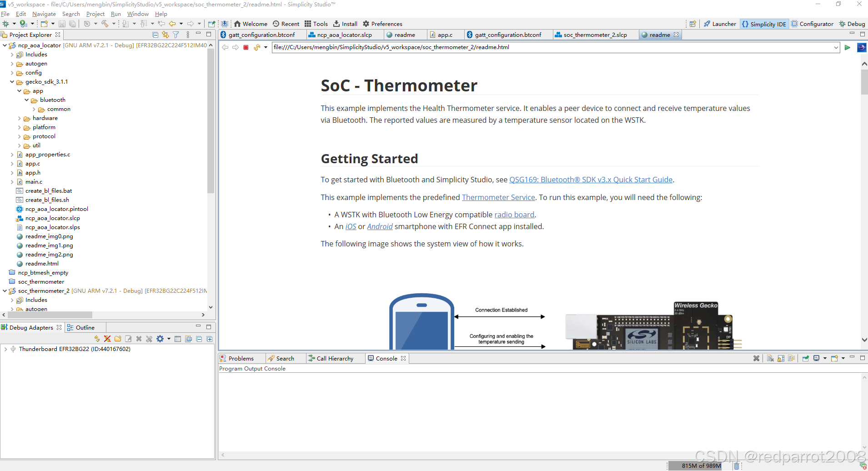Open Project Explorer view menu (three dots)

(188, 35)
